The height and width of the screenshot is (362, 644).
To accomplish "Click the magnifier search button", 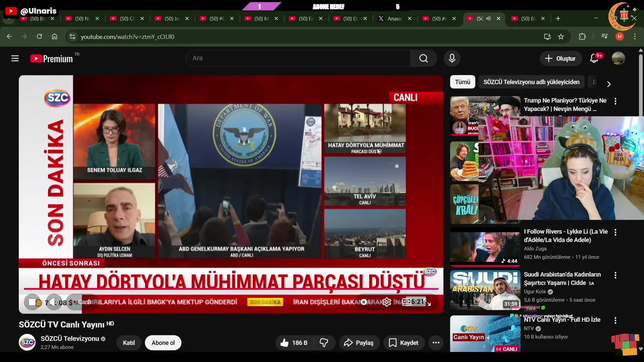I will tap(424, 58).
